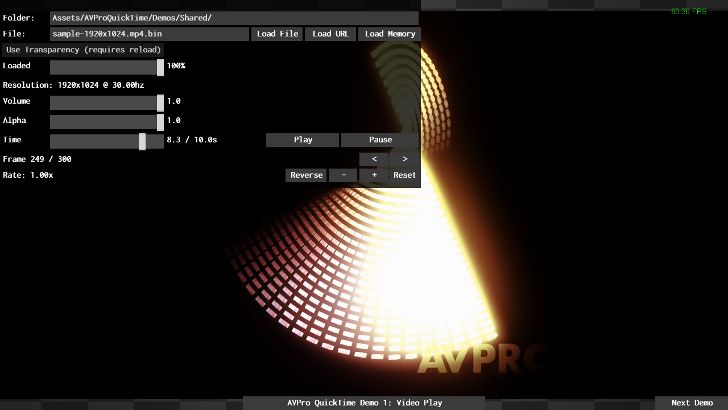Click the Volume 1.0 value text

pyautogui.click(x=174, y=101)
